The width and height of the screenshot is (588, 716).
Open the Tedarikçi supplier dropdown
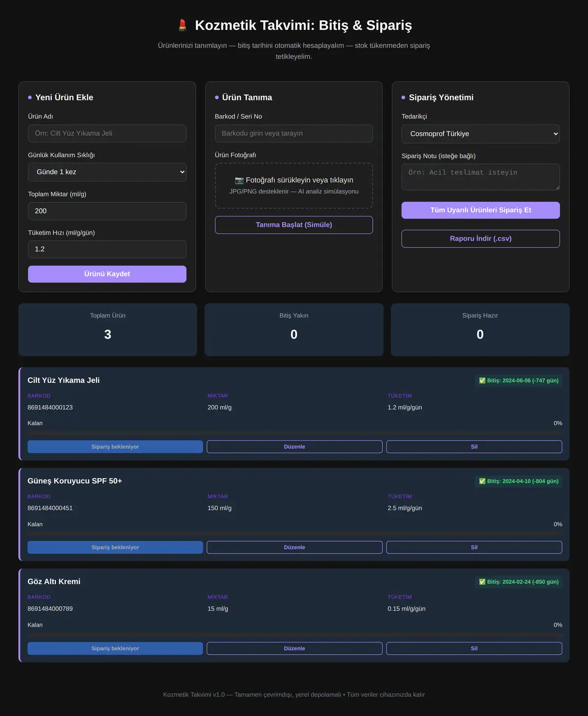[x=481, y=134]
